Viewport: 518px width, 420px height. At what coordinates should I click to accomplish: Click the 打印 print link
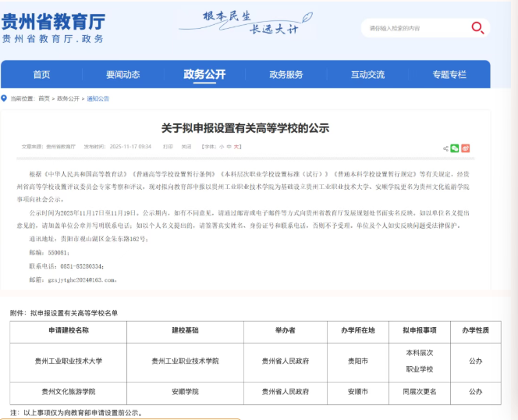pyautogui.click(x=168, y=146)
